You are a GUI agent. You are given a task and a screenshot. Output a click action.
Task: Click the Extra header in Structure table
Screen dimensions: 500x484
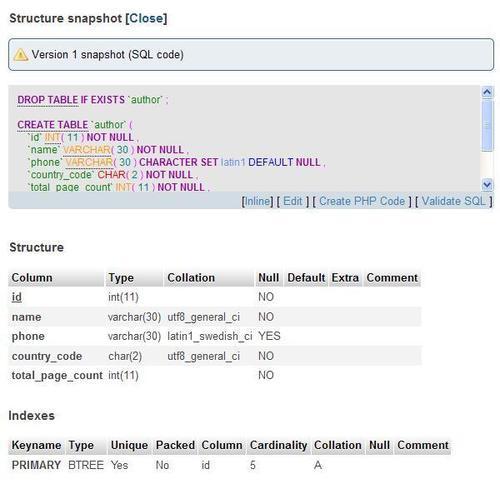[345, 278]
